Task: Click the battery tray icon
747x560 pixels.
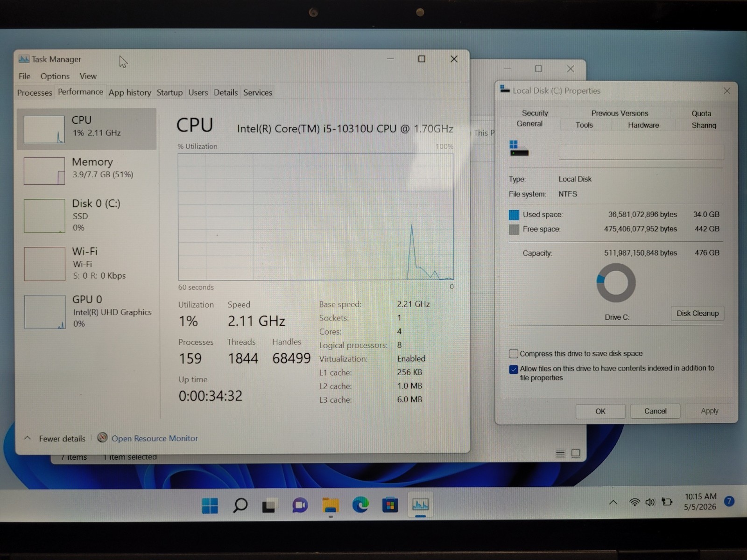Action: coord(667,502)
